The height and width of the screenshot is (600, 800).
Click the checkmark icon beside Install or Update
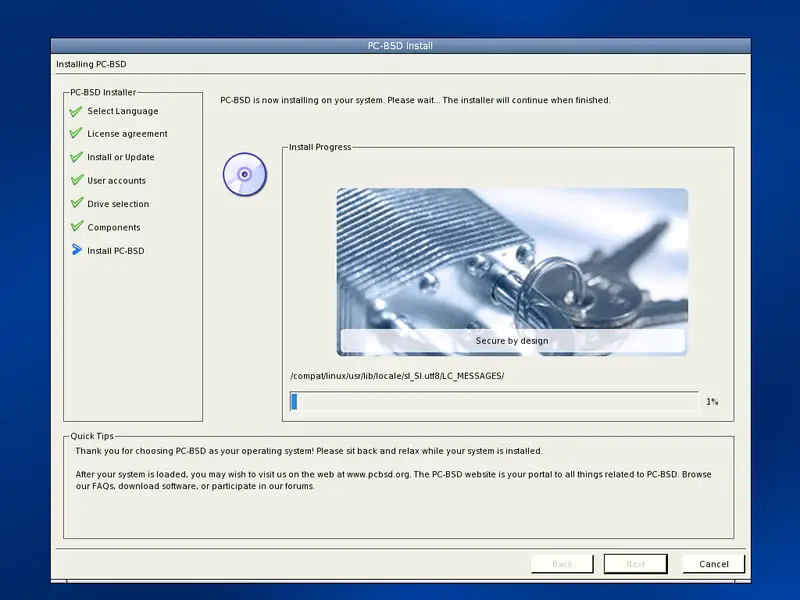[76, 157]
